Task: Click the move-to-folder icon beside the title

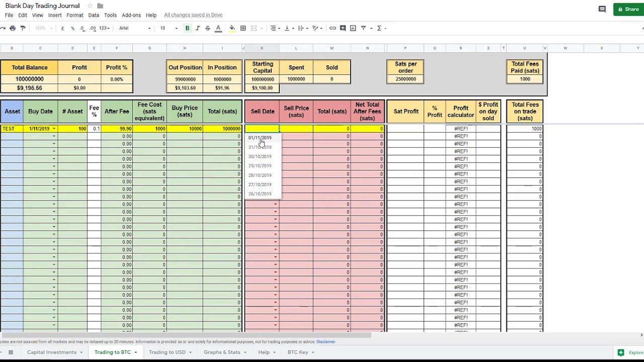Action: [100, 6]
